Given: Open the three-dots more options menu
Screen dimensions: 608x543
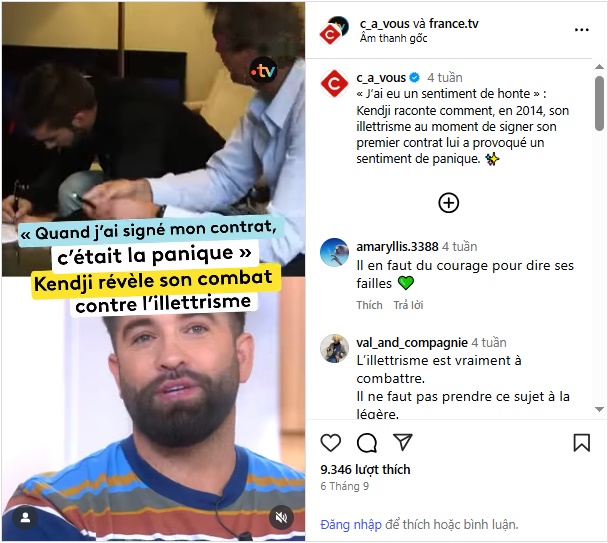Looking at the screenshot, I should (581, 30).
